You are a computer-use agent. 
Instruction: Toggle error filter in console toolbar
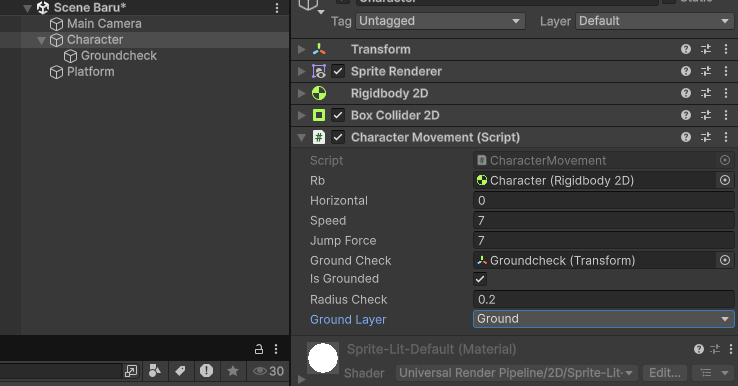click(x=206, y=371)
